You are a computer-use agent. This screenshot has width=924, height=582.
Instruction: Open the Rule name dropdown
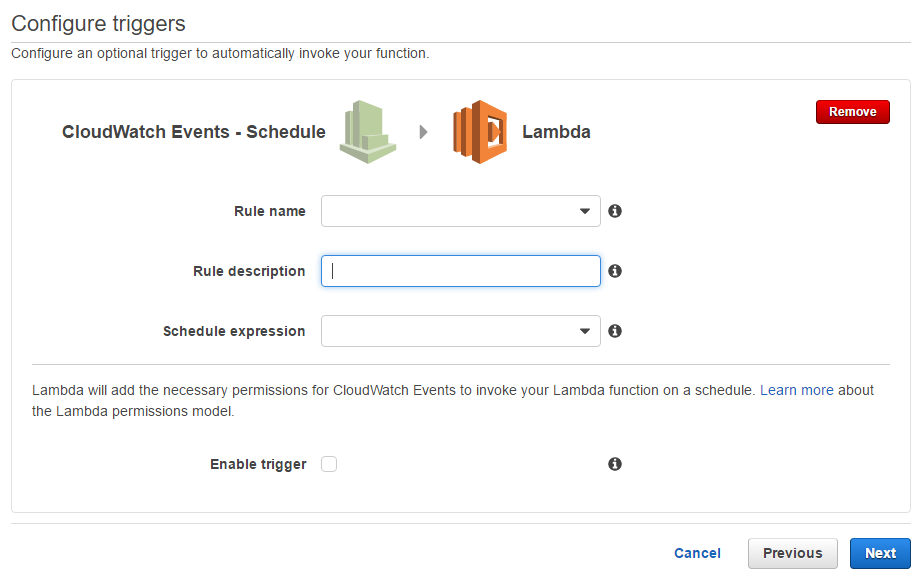(x=460, y=211)
